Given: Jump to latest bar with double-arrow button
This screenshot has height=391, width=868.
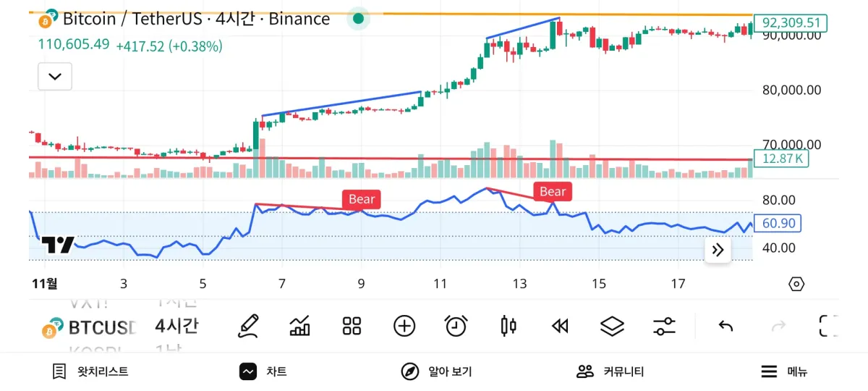Looking at the screenshot, I should click(x=718, y=251).
